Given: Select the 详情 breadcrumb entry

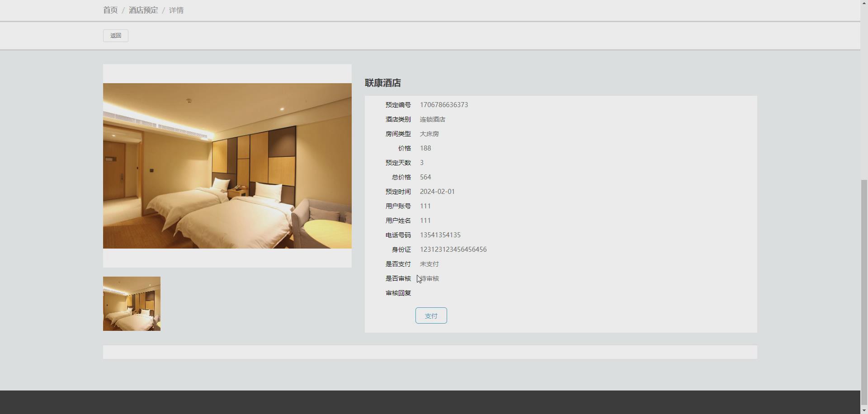Looking at the screenshot, I should tap(176, 10).
